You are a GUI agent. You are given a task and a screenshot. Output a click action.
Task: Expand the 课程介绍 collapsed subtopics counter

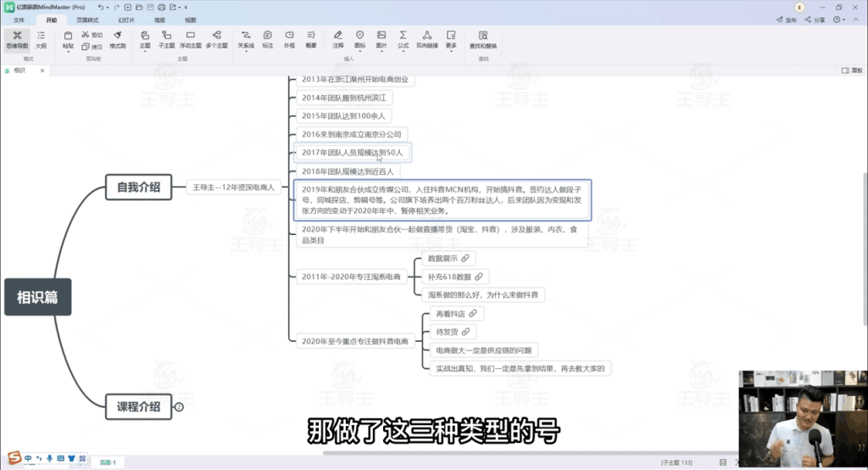click(179, 407)
